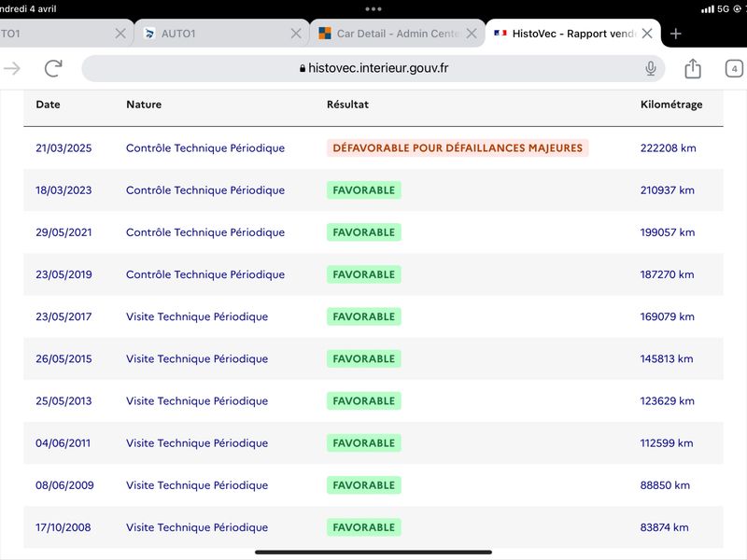Select the 83874 km mileage value
The height and width of the screenshot is (560, 747).
pos(664,527)
